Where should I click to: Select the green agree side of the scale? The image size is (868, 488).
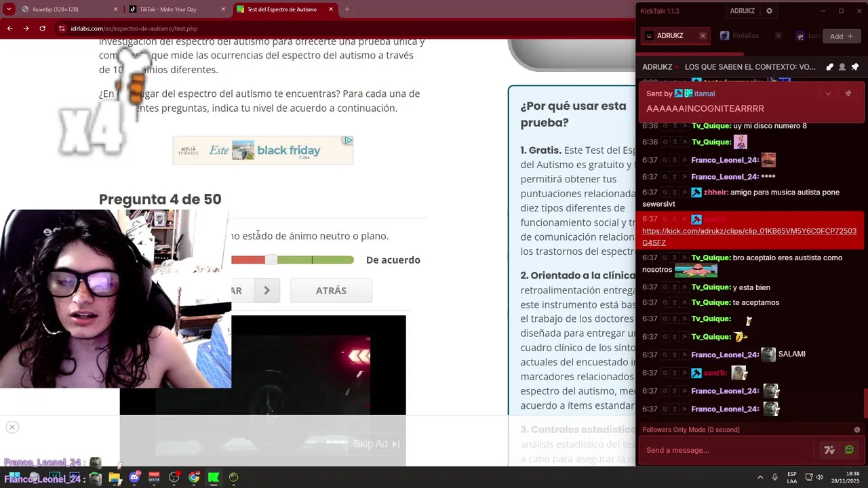315,260
